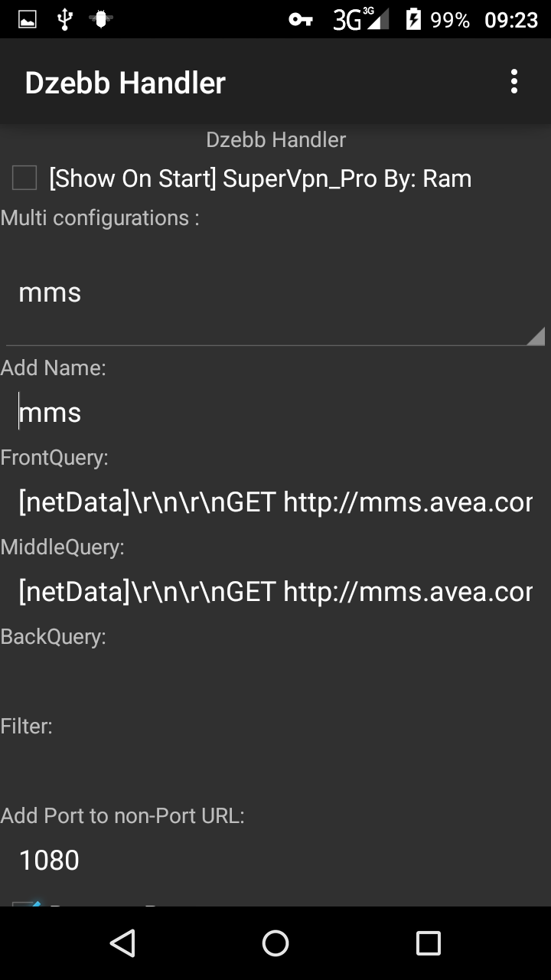Expand the Multi configurations mms dropdown
551x980 pixels.
coord(275,293)
